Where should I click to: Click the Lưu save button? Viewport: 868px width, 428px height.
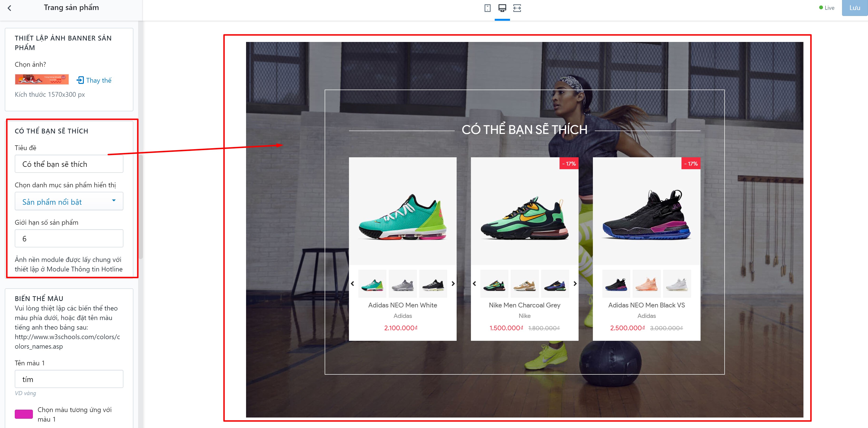click(x=854, y=8)
